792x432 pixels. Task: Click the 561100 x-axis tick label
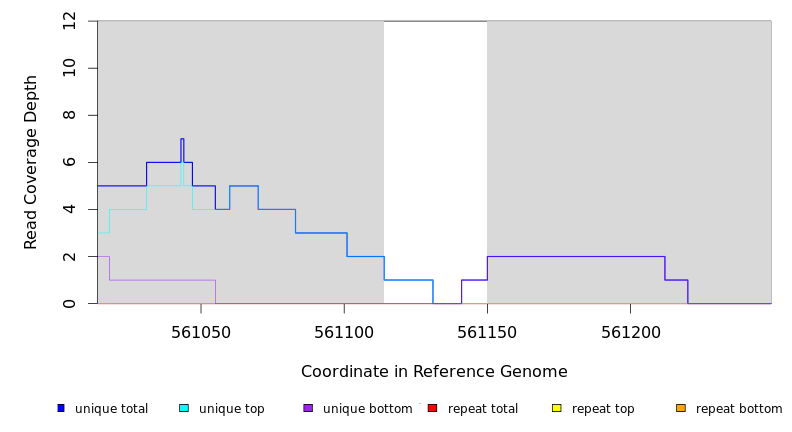[x=344, y=333]
